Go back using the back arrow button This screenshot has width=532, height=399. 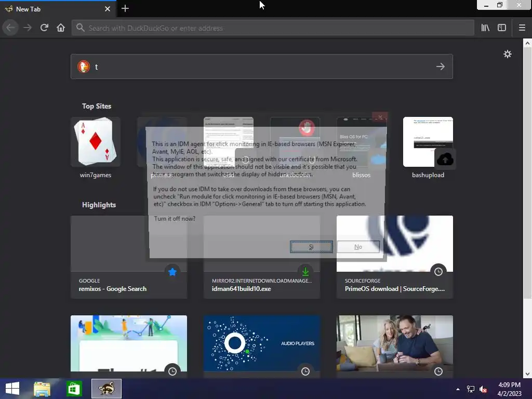10,28
